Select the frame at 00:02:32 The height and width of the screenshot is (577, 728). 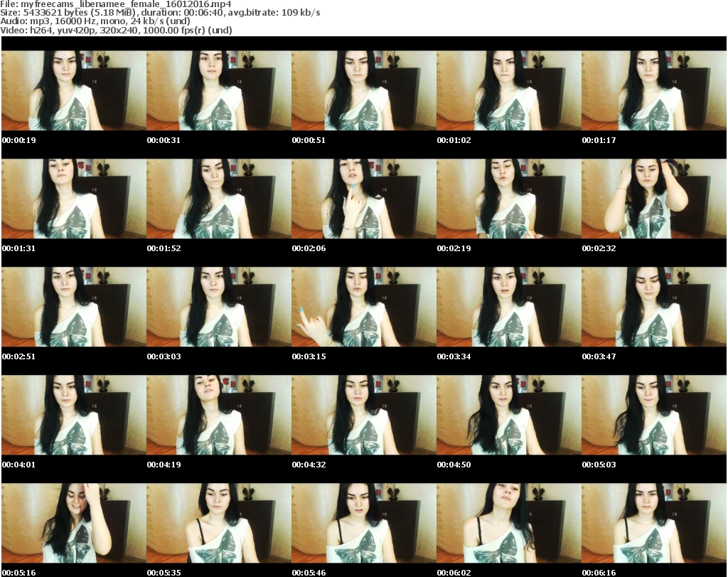click(654, 198)
